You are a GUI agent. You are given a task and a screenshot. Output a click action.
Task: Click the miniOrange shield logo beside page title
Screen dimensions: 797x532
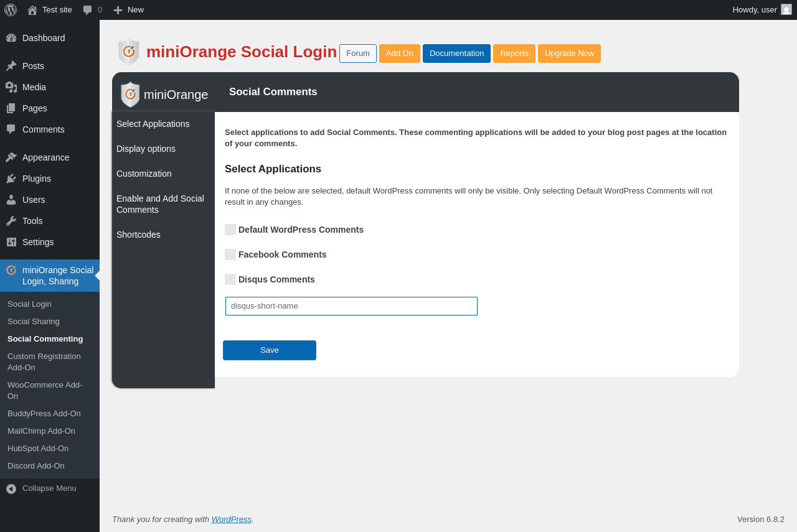(129, 52)
